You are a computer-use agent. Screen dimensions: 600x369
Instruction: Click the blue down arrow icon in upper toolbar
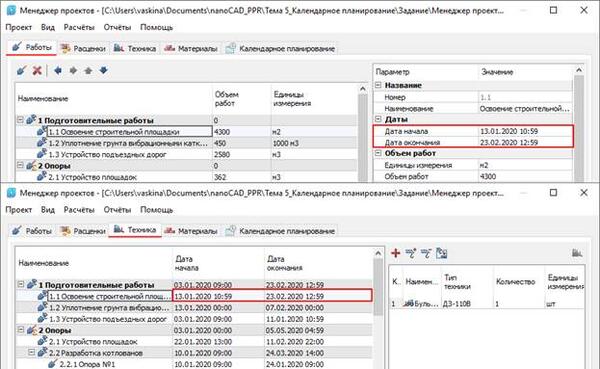tap(103, 70)
